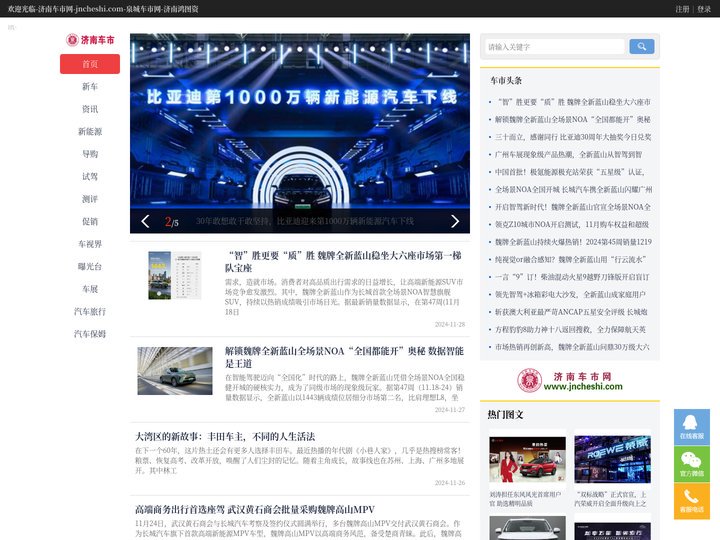Open 客服电话 phone floating icon
The height and width of the screenshot is (540, 720).
pos(692,501)
